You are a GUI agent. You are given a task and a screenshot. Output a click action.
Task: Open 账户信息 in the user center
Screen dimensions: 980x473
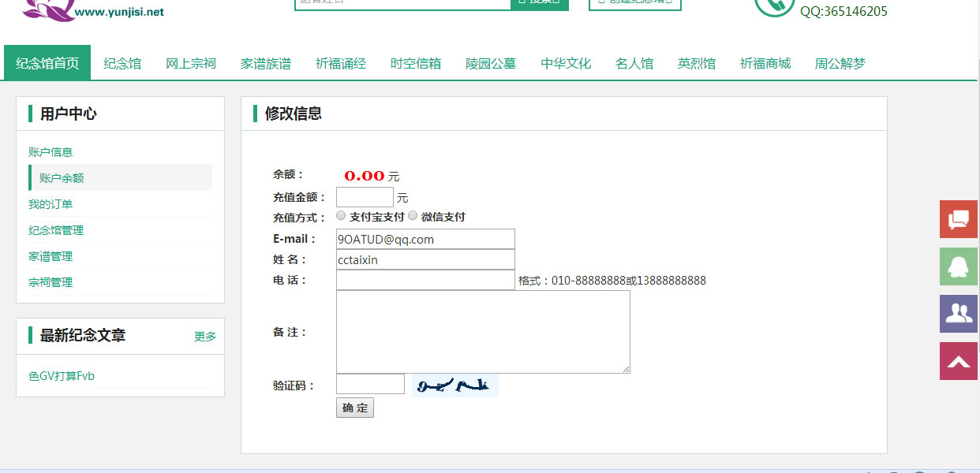tap(50, 152)
